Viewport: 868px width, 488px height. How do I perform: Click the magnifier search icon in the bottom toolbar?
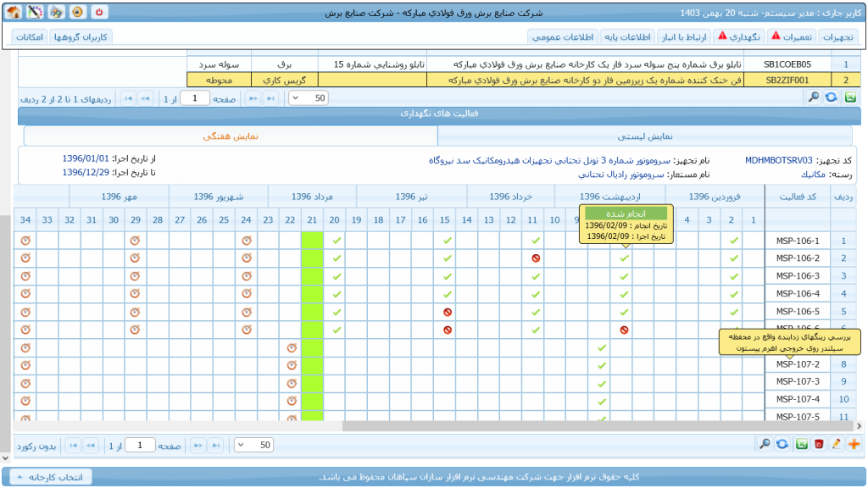click(765, 444)
